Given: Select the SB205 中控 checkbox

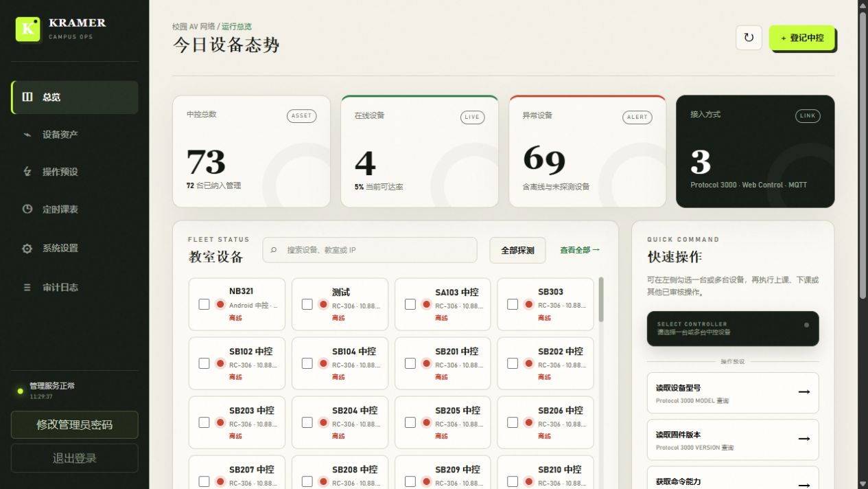Looking at the screenshot, I should [x=410, y=422].
